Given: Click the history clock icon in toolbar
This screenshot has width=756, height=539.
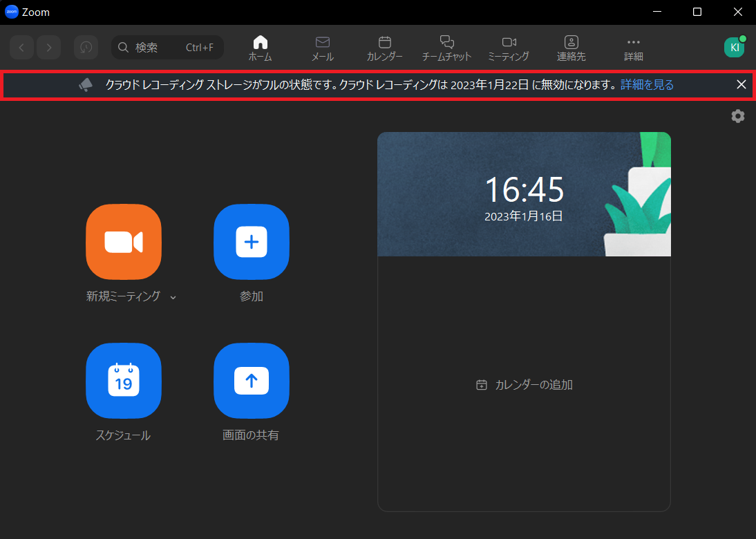Looking at the screenshot, I should tap(86, 47).
